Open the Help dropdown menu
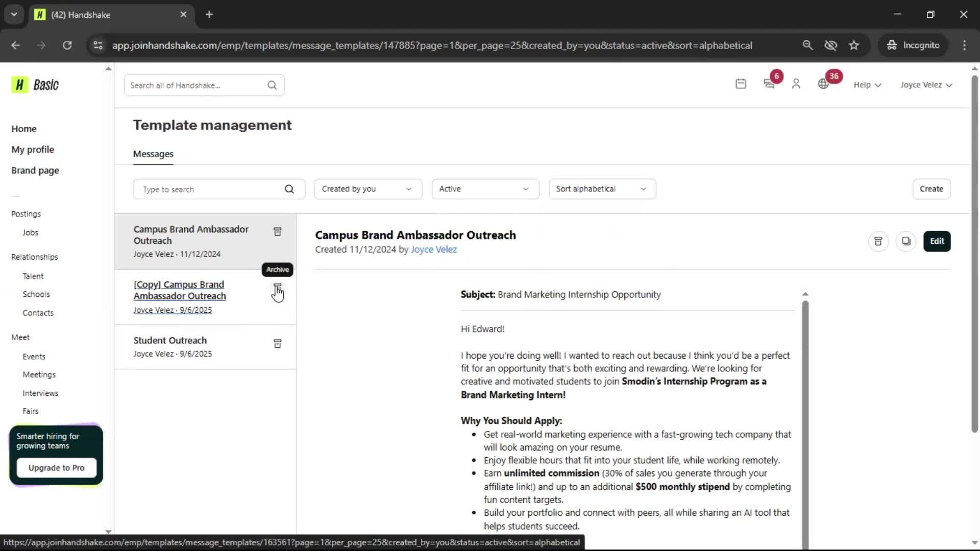 [867, 85]
